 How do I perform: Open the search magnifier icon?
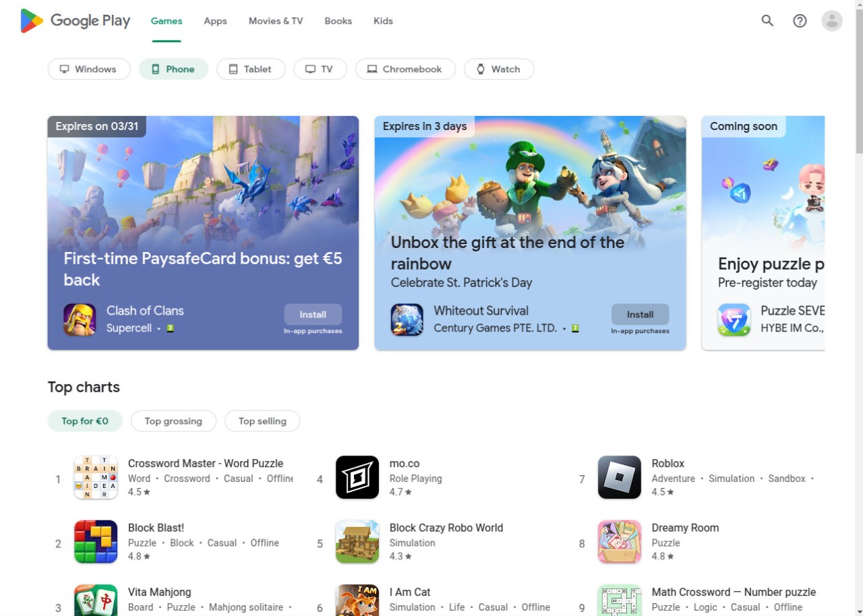[767, 21]
